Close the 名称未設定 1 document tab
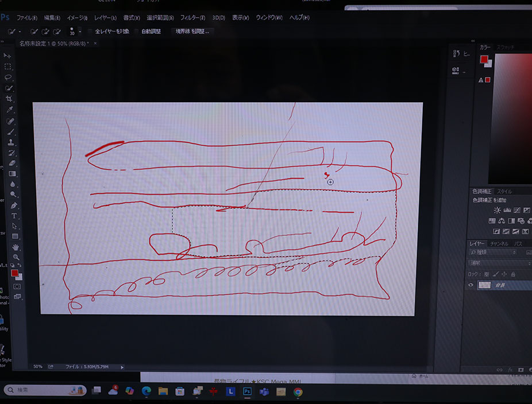Viewport: 532px width, 404px height. point(95,44)
